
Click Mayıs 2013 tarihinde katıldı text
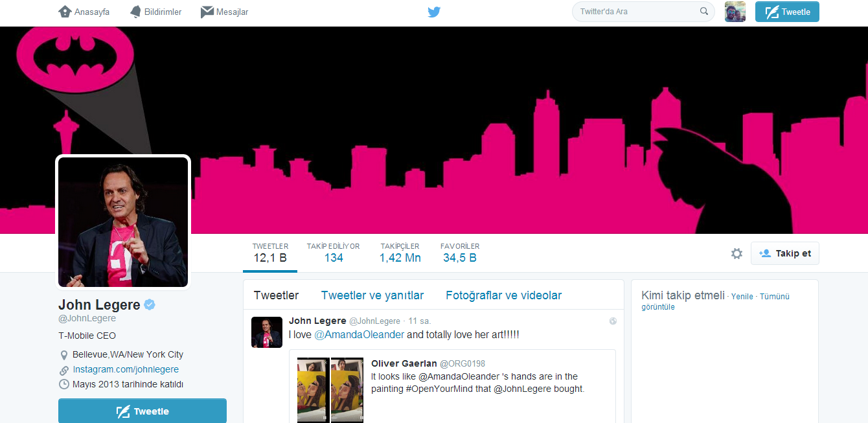128,384
